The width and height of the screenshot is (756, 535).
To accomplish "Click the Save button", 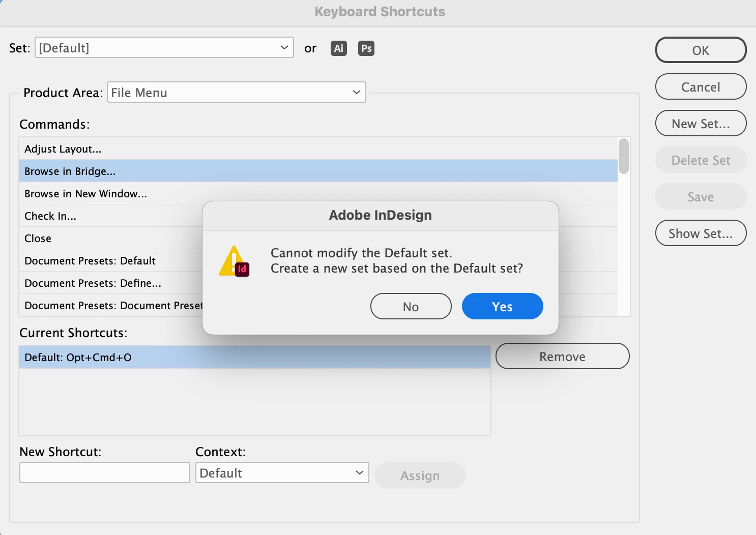I will tap(701, 197).
